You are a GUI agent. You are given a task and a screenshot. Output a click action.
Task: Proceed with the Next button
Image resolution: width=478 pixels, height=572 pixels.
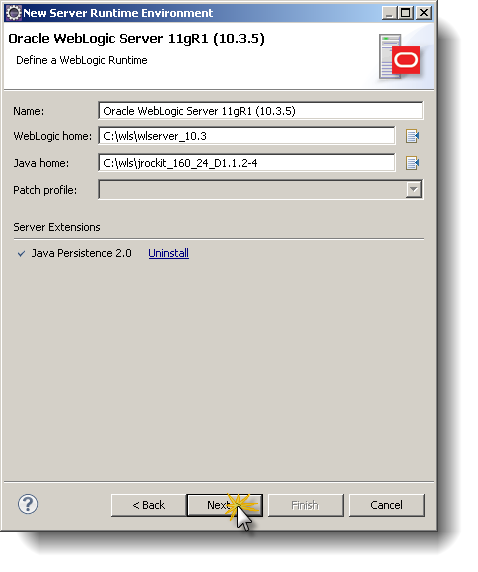224,505
